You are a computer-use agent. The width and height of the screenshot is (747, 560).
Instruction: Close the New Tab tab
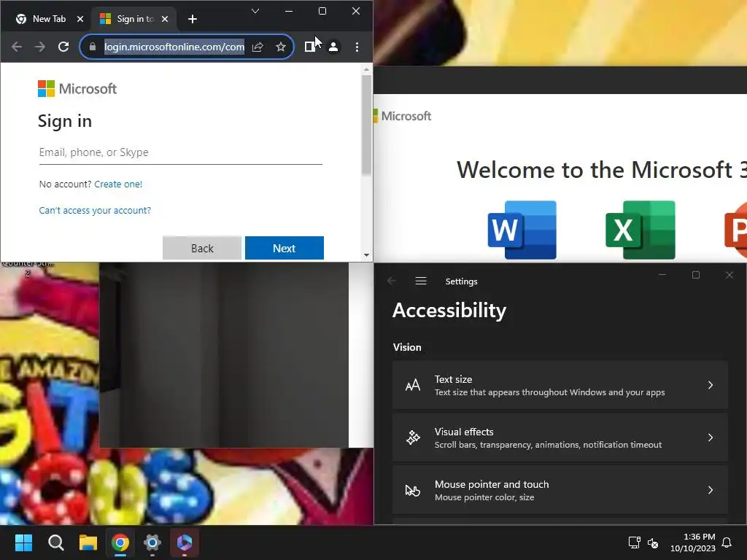[80, 19]
